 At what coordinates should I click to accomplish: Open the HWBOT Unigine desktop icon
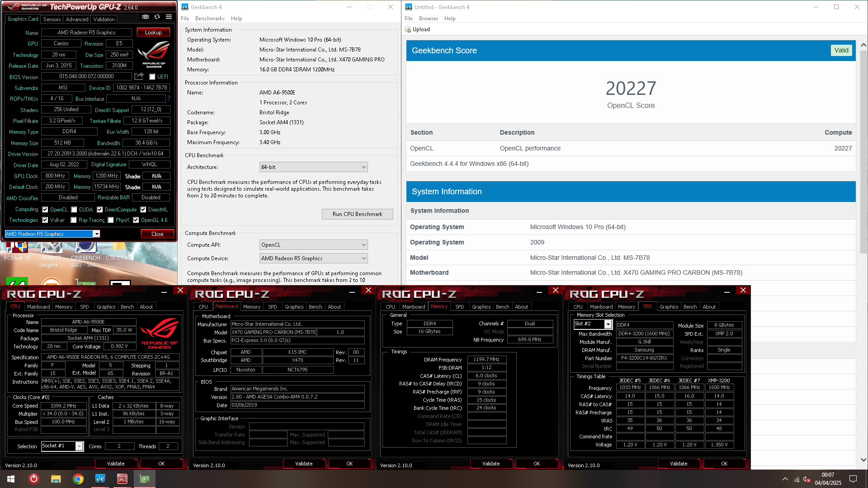pos(51,255)
